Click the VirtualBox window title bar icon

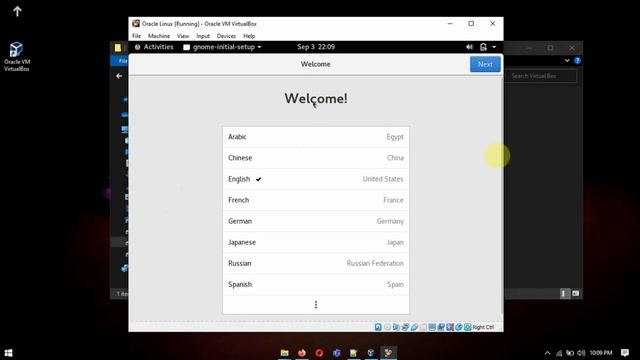[136, 24]
